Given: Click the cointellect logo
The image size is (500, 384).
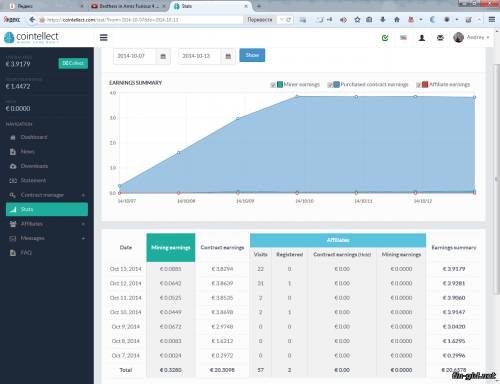Looking at the screenshot, I should [x=31, y=37].
